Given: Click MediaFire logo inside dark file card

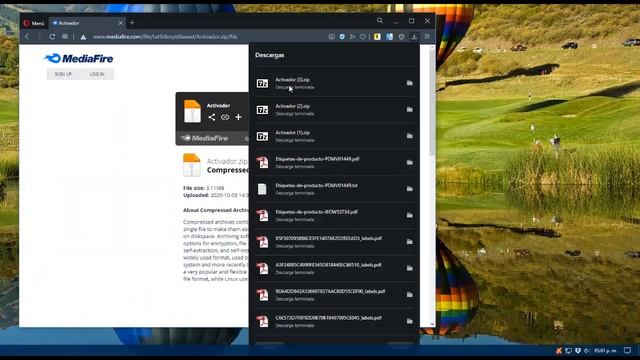Looking at the screenshot, I should (x=205, y=138).
